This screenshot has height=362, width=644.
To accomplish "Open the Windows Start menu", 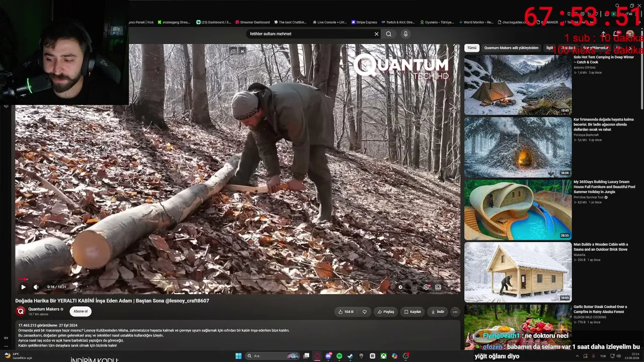I will click(x=238, y=356).
